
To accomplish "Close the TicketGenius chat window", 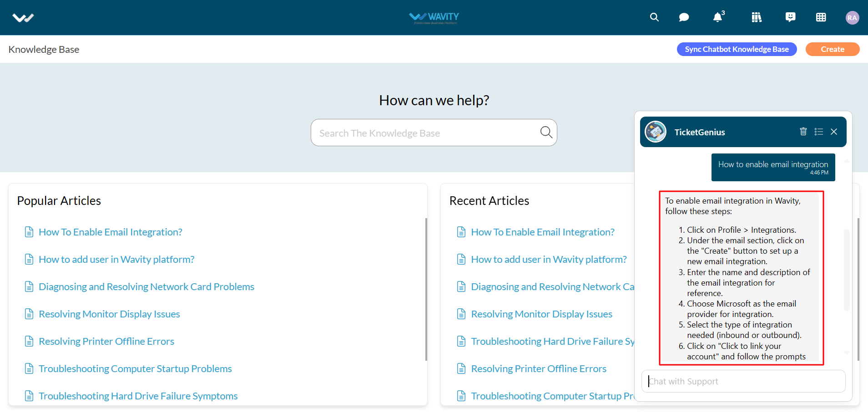I will 834,132.
